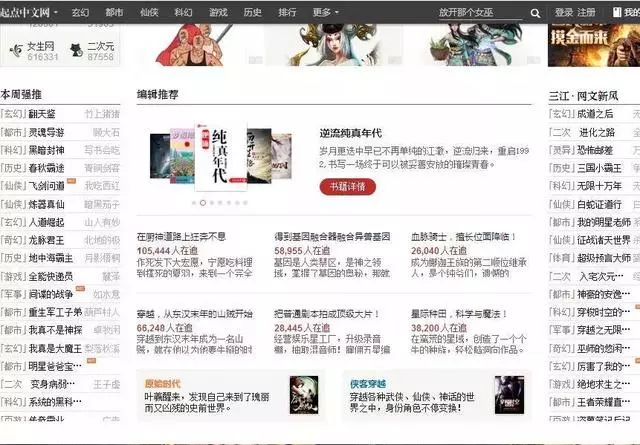Open 超级预言大师 in 三江 list
This screenshot has height=445, width=640.
tap(604, 258)
